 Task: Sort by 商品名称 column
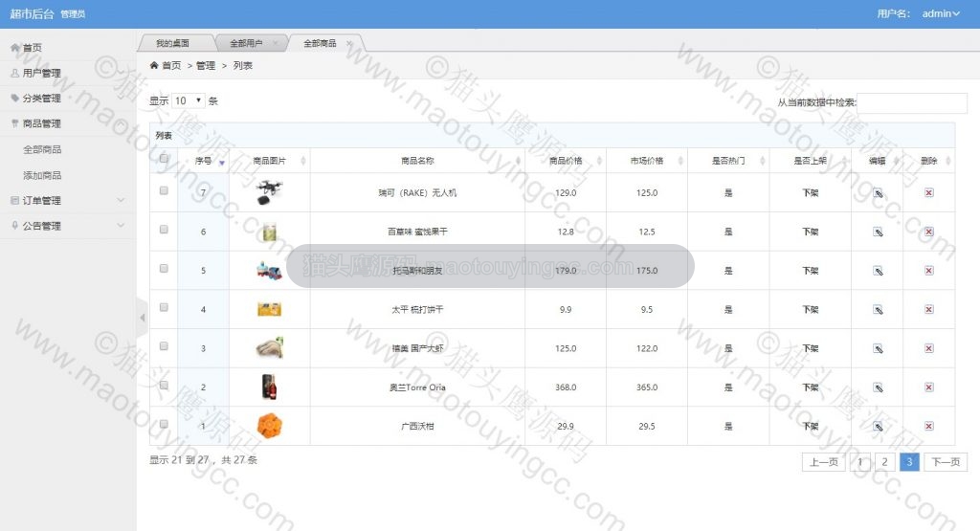(x=417, y=161)
